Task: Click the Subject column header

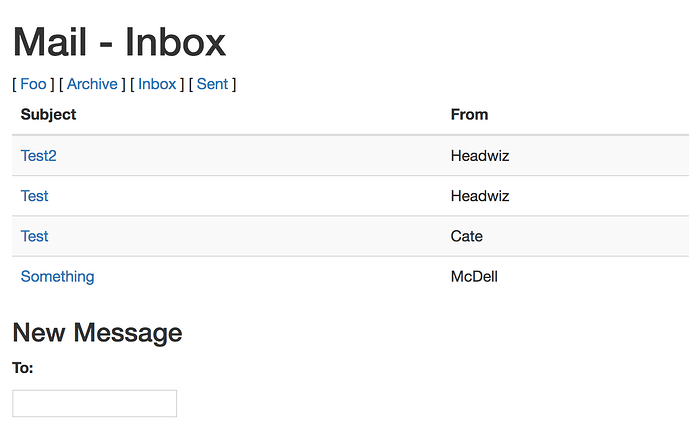Action: click(48, 114)
